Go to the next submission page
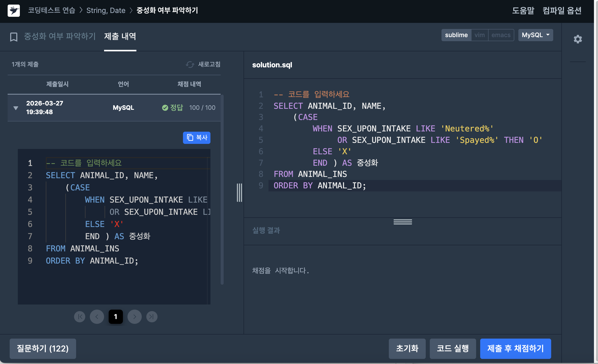 pyautogui.click(x=135, y=317)
